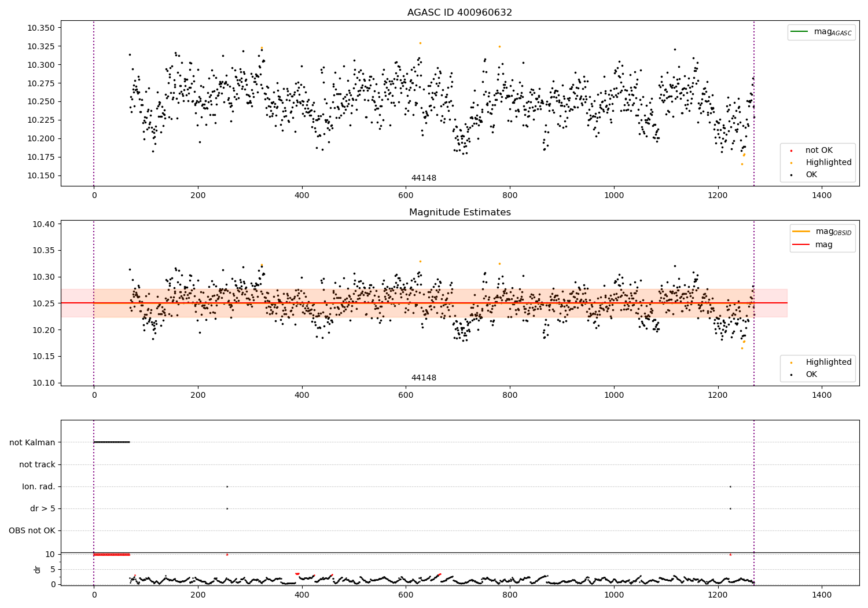The width and height of the screenshot is (868, 608).
Task: Click the 'OBS not OK' row label
Action: pos(32,530)
